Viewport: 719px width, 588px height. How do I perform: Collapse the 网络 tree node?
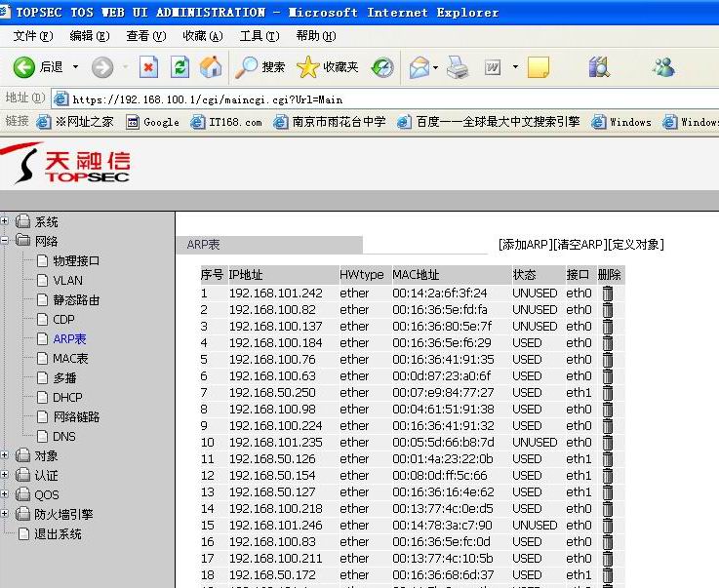pos(5,241)
